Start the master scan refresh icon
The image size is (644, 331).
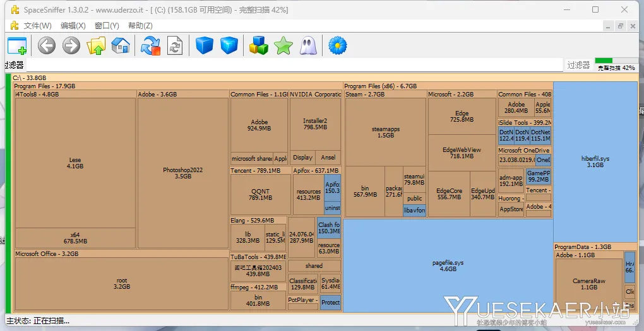click(150, 45)
